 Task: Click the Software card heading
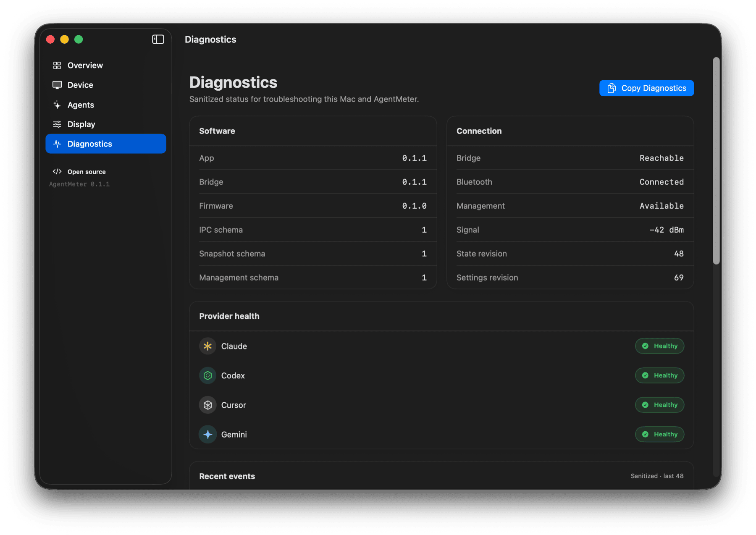(x=217, y=131)
